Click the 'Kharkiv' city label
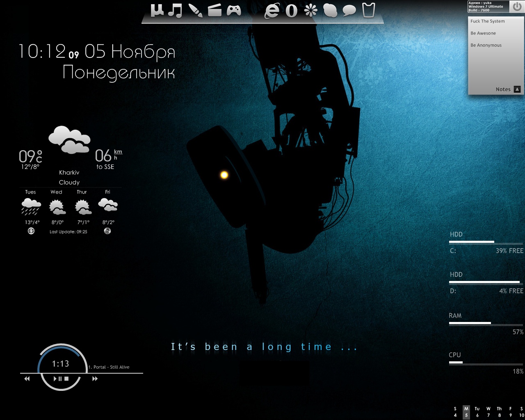 [69, 172]
